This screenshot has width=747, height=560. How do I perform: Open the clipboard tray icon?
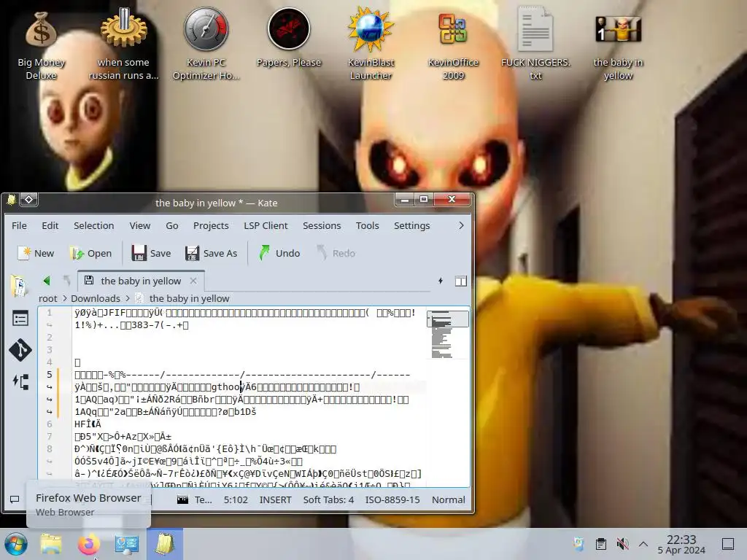point(601,544)
